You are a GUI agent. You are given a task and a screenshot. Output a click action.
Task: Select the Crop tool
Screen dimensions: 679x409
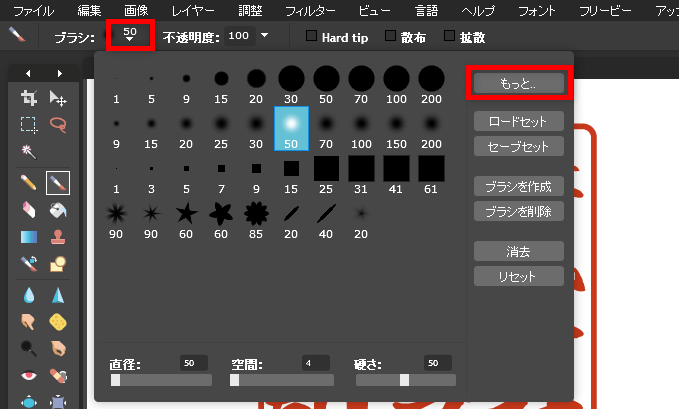29,98
